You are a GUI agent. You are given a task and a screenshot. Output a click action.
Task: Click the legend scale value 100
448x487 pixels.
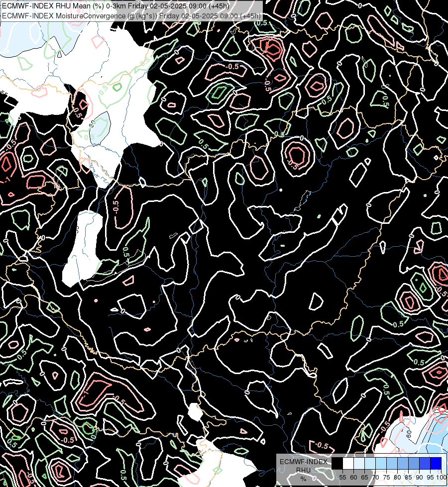point(441,478)
